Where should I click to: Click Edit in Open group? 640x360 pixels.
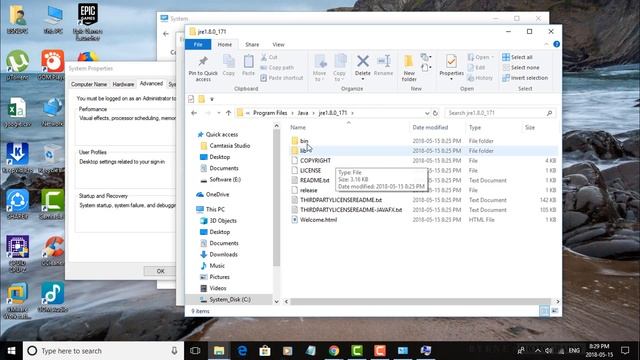pos(476,67)
